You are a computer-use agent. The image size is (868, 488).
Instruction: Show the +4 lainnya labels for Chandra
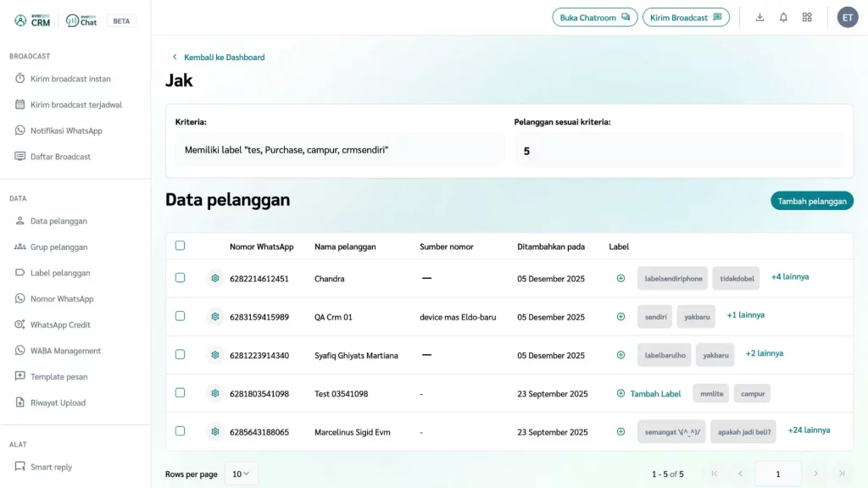click(x=789, y=277)
